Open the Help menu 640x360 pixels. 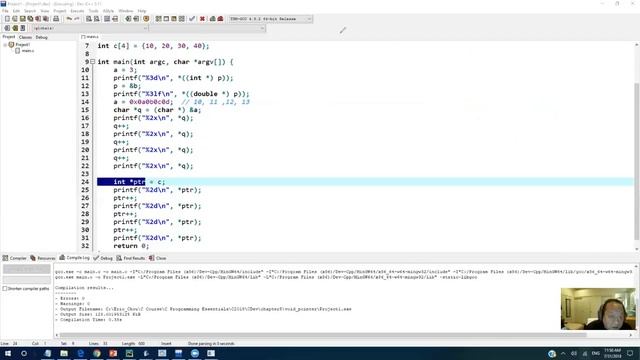point(142,11)
